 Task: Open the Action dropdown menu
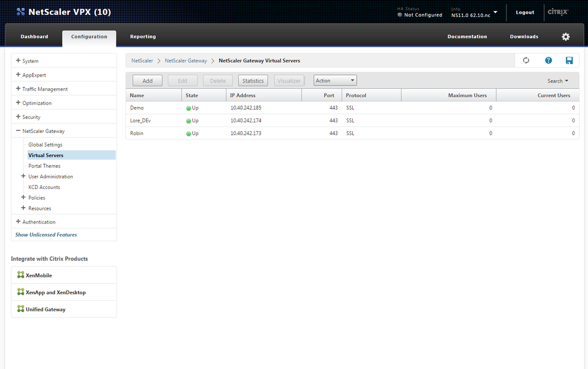pos(335,80)
